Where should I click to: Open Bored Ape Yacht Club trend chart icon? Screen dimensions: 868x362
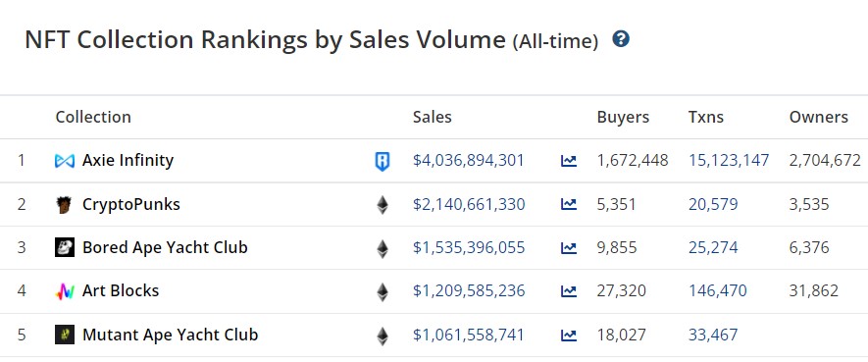point(569,248)
